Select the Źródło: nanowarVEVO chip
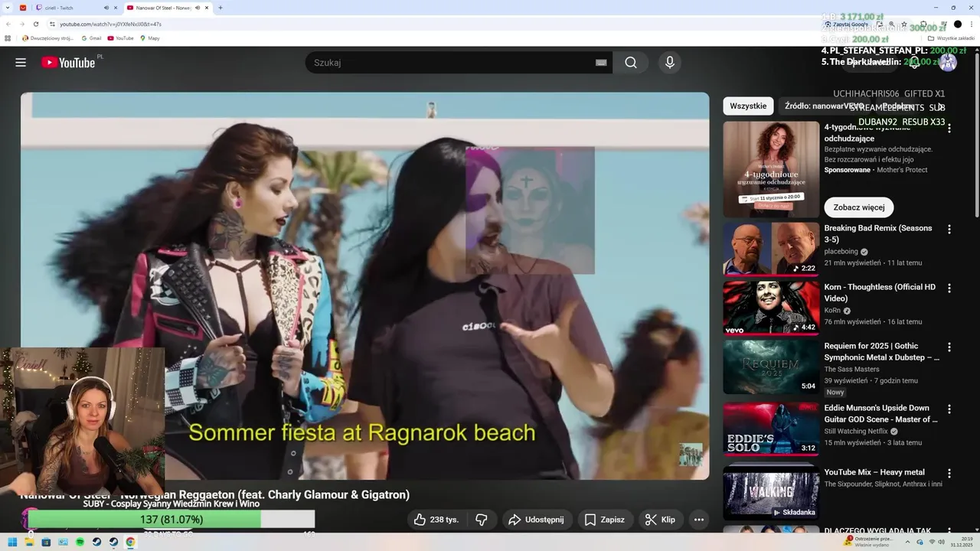The width and height of the screenshot is (980, 551). (825, 106)
